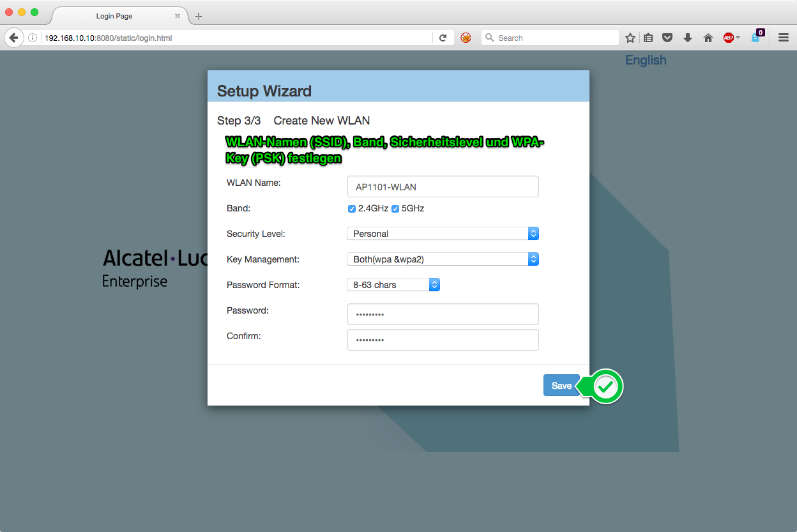This screenshot has height=532, width=797.
Task: Reload the page with the refresh icon
Action: [443, 38]
